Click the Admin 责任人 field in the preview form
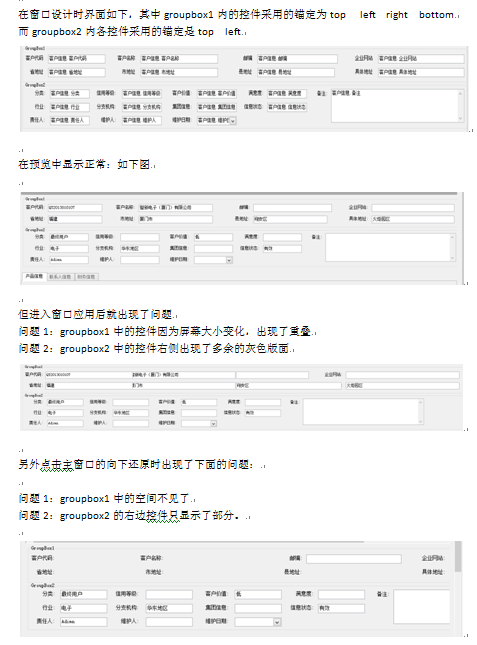The image size is (477, 645). click(69, 260)
